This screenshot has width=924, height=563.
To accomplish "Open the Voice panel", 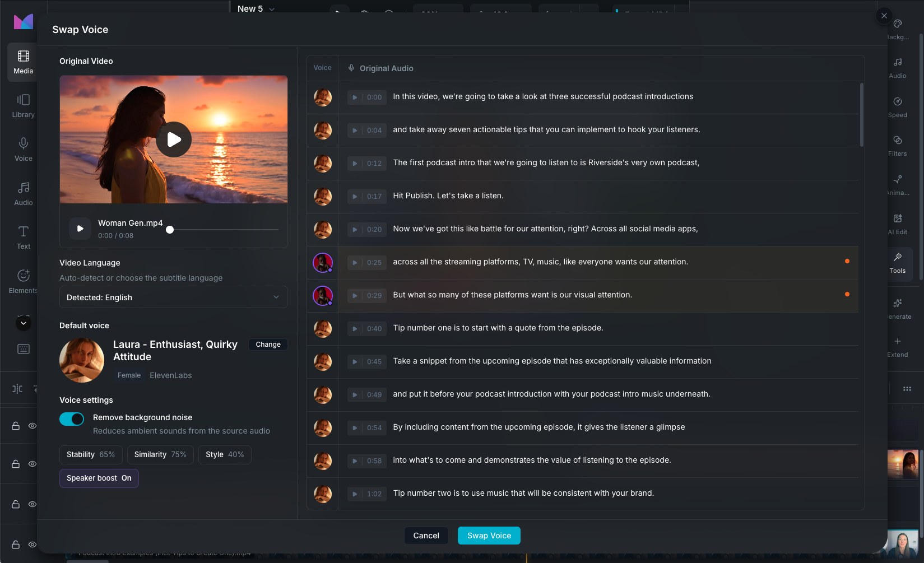I will (x=23, y=148).
